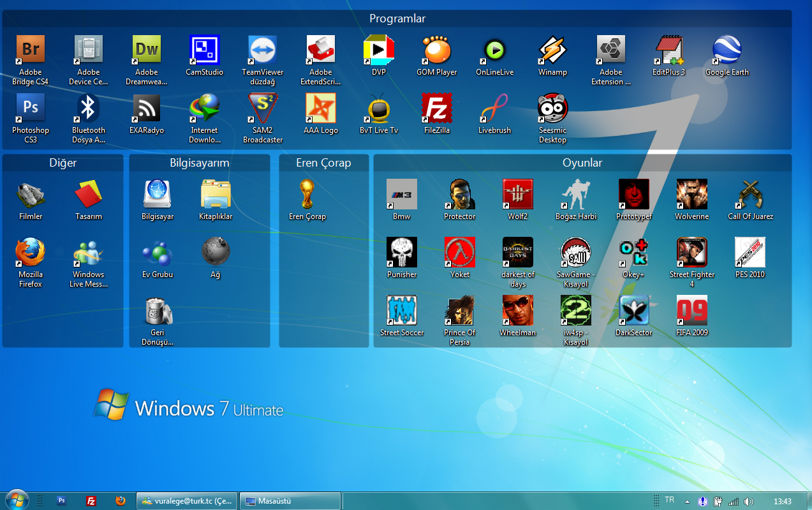Select Internet Download Manager icon
812x510 pixels.
click(205, 108)
